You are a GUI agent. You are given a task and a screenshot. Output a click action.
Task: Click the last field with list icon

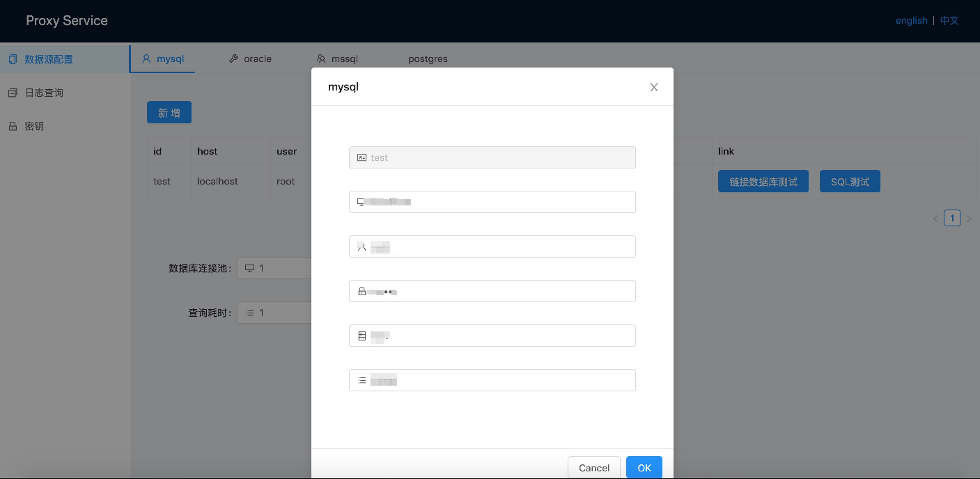pyautogui.click(x=492, y=380)
